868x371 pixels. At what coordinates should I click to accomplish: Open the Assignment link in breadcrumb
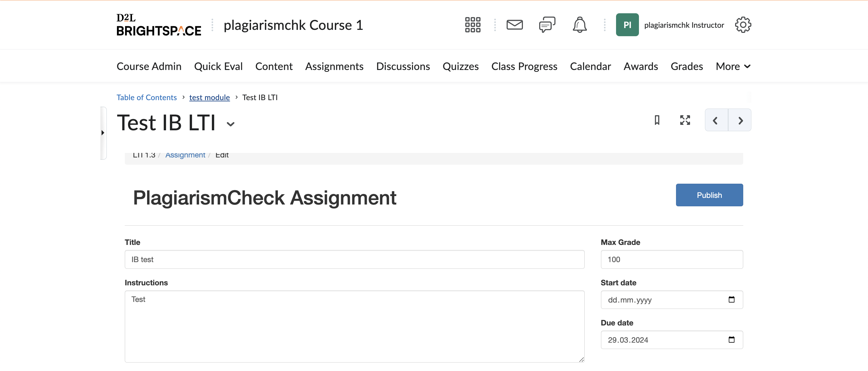[x=185, y=154]
